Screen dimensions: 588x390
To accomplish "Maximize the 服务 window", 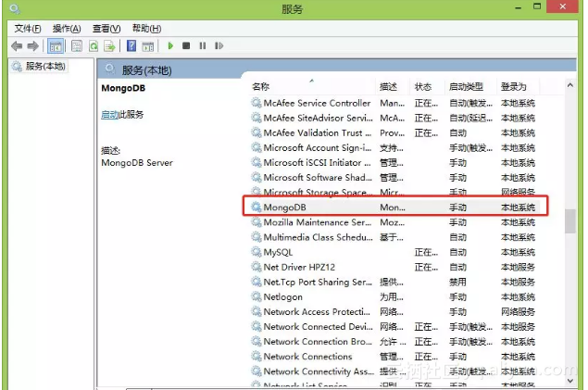I will (x=537, y=6).
